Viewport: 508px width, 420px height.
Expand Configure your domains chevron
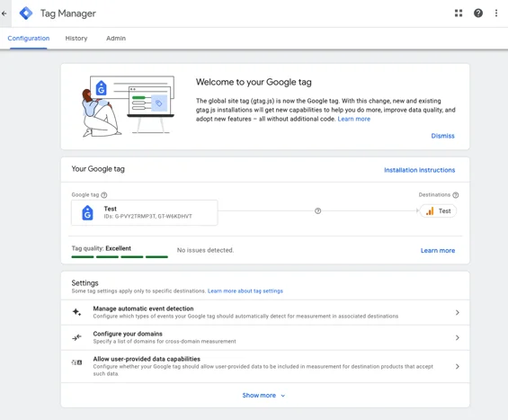click(x=457, y=337)
